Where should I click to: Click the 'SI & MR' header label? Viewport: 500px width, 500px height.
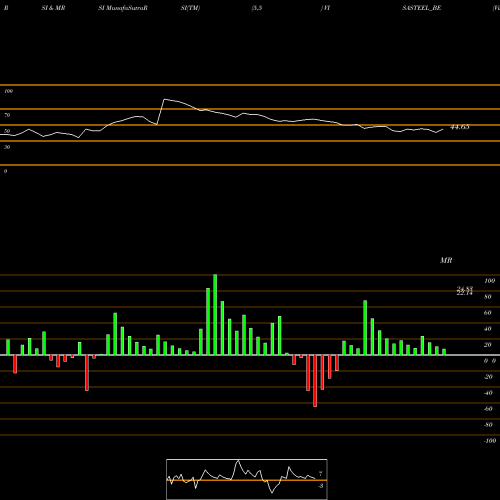coord(53,8)
